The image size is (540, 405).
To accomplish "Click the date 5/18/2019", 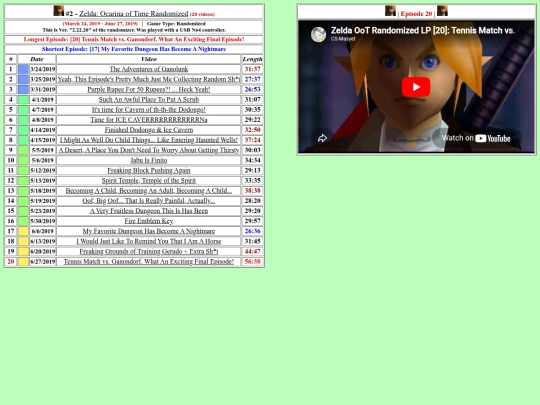I will (x=43, y=190).
